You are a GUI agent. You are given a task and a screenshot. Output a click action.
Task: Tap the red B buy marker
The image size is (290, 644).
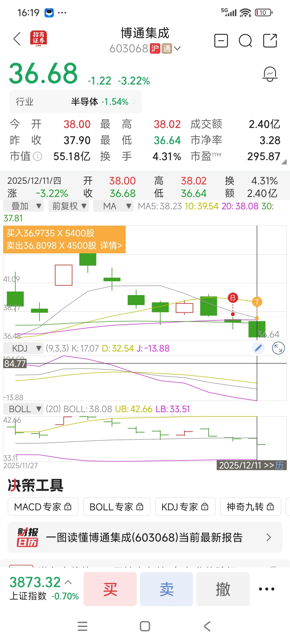coord(233,297)
